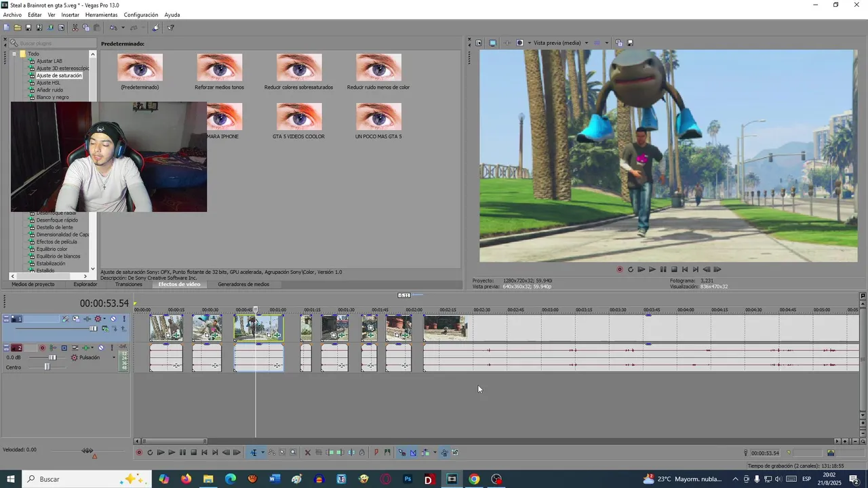The image size is (868, 488).
Task: Click the Split screen view icon in the preview
Action: (x=519, y=43)
